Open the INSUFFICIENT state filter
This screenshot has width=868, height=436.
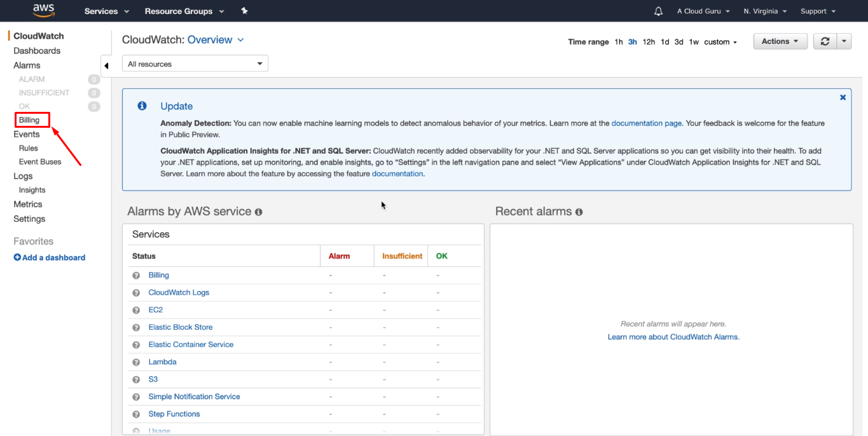45,93
